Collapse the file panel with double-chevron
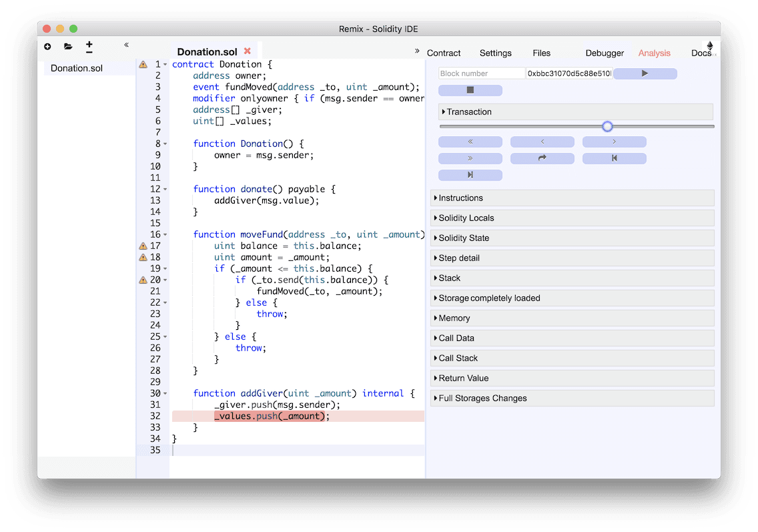Viewport: 758px width, 532px height. coord(126,45)
